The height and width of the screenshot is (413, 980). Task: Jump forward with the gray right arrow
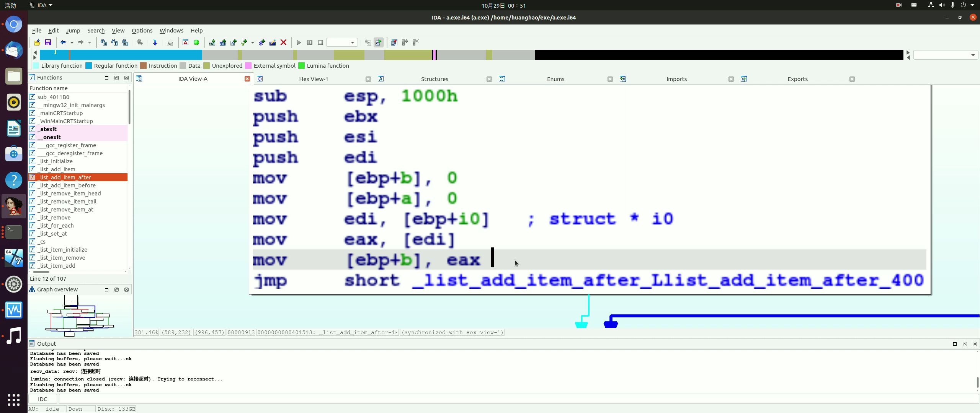pos(81,42)
